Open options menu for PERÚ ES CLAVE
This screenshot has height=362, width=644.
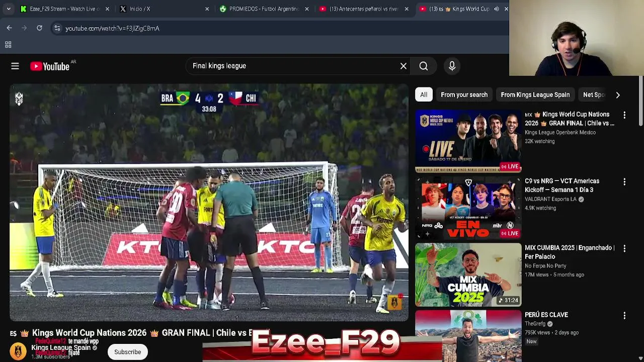[624, 315]
